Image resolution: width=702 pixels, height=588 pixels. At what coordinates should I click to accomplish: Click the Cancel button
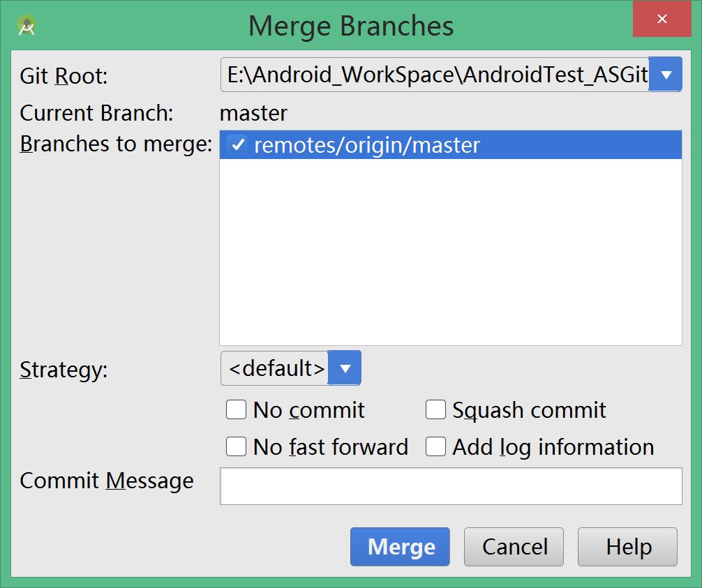click(x=514, y=547)
